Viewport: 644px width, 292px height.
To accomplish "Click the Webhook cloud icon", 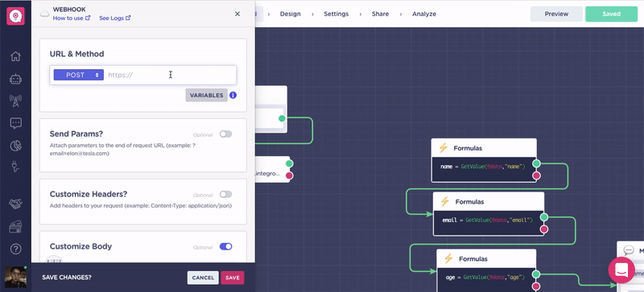I will pyautogui.click(x=44, y=14).
